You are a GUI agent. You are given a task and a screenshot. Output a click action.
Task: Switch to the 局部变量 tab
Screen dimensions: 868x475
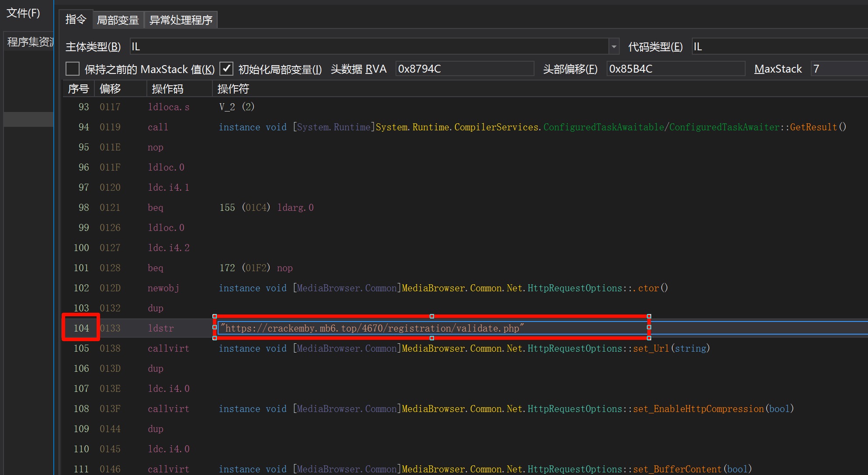click(118, 20)
